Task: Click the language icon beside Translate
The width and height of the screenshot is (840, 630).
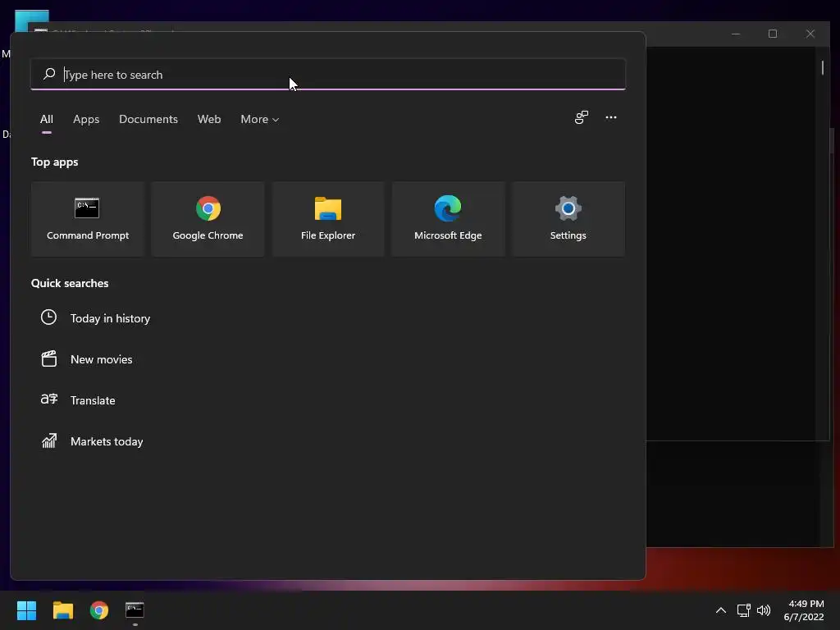Action: click(x=48, y=399)
